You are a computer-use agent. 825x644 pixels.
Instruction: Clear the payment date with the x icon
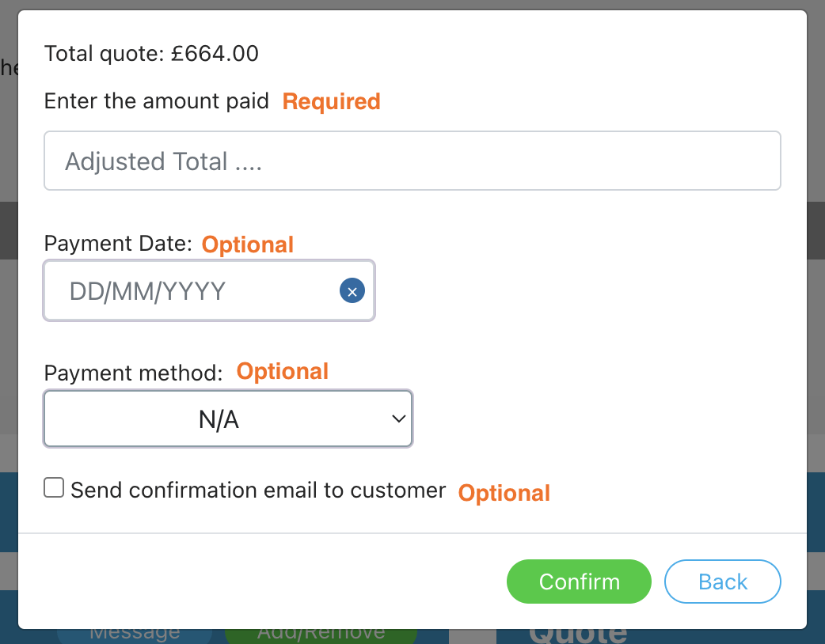pos(352,290)
